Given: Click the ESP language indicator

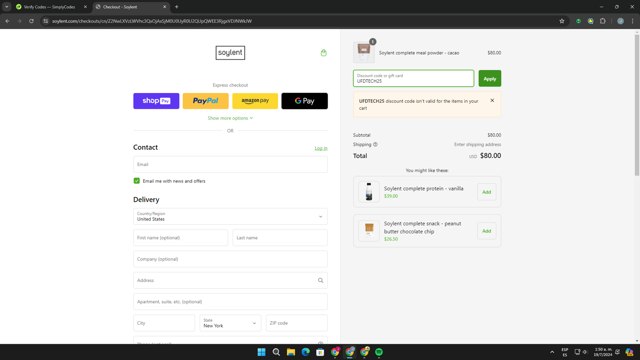Looking at the screenshot, I should (565, 352).
